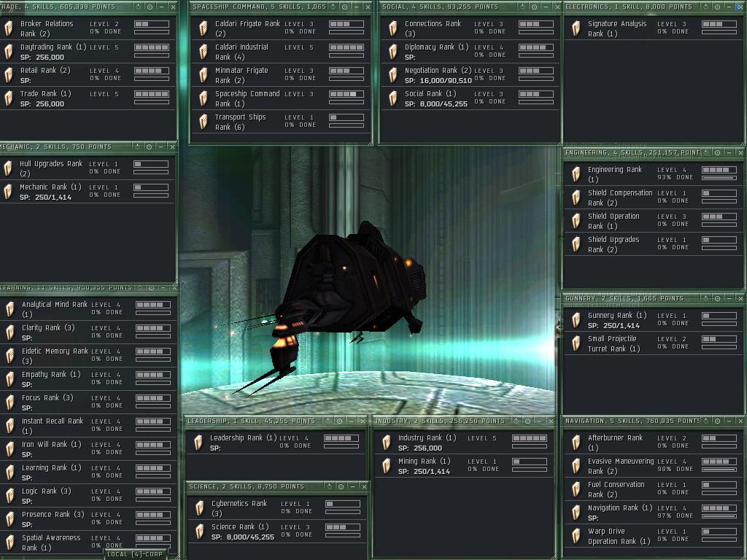This screenshot has height=560, width=747.
Task: Click the Daytrading skill book icon
Action: click(9, 52)
